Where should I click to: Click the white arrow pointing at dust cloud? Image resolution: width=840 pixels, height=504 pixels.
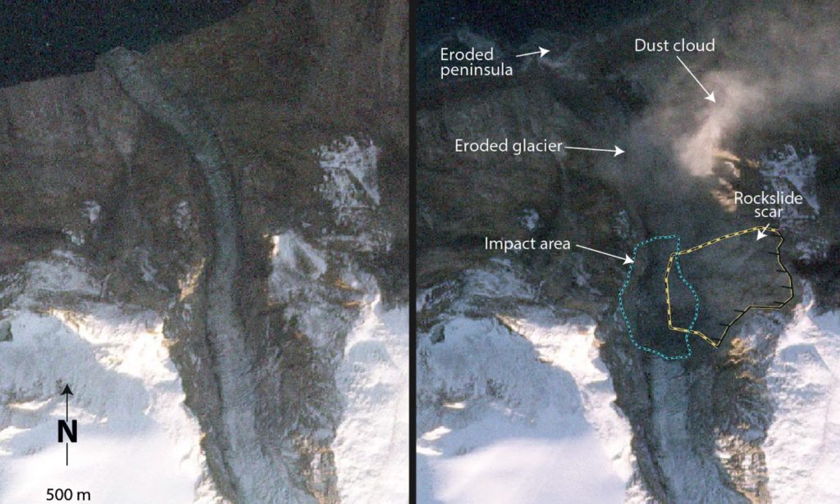coord(696,79)
